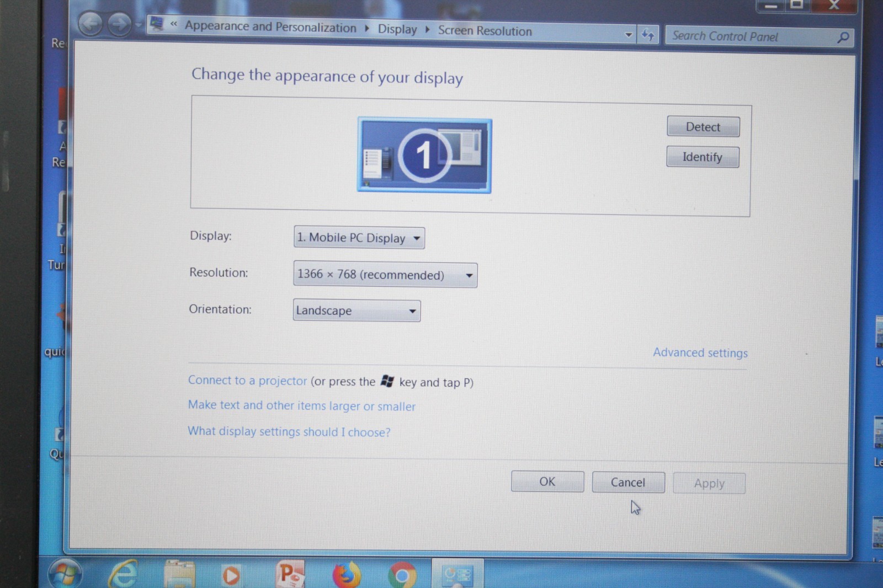This screenshot has width=883, height=588.
Task: Open Advanced settings link
Action: coord(700,352)
